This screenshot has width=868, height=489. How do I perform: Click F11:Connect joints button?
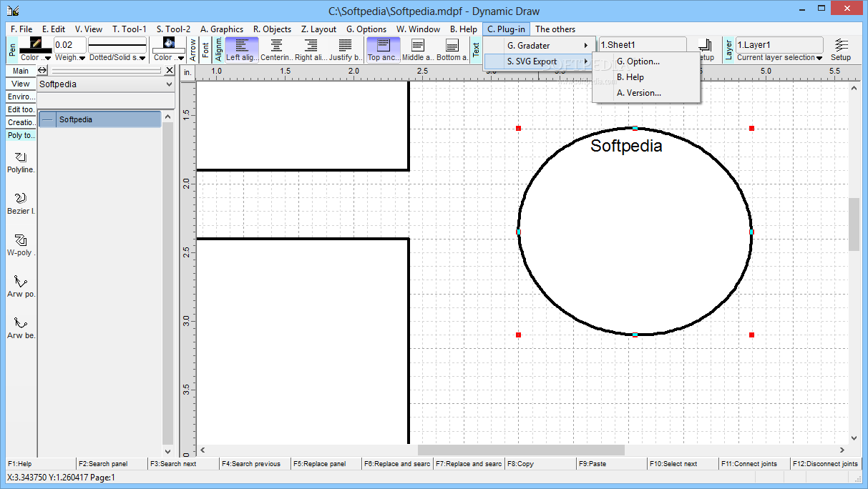coord(754,464)
